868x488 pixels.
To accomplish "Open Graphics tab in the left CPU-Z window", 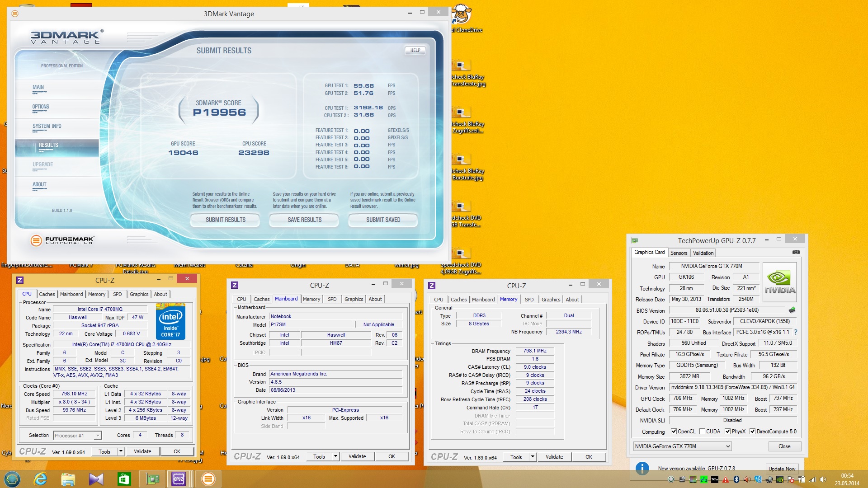I will 139,294.
